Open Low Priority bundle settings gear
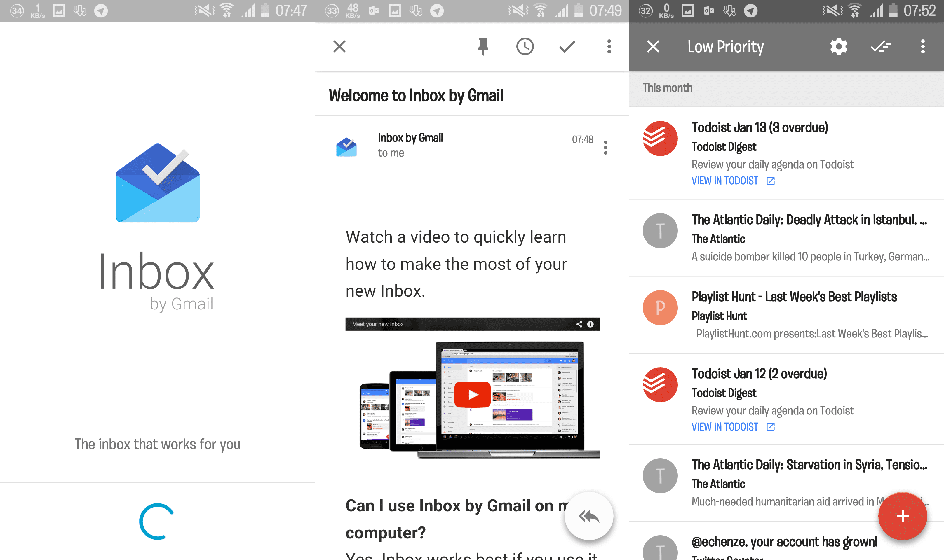The width and height of the screenshot is (944, 560). coord(839,46)
